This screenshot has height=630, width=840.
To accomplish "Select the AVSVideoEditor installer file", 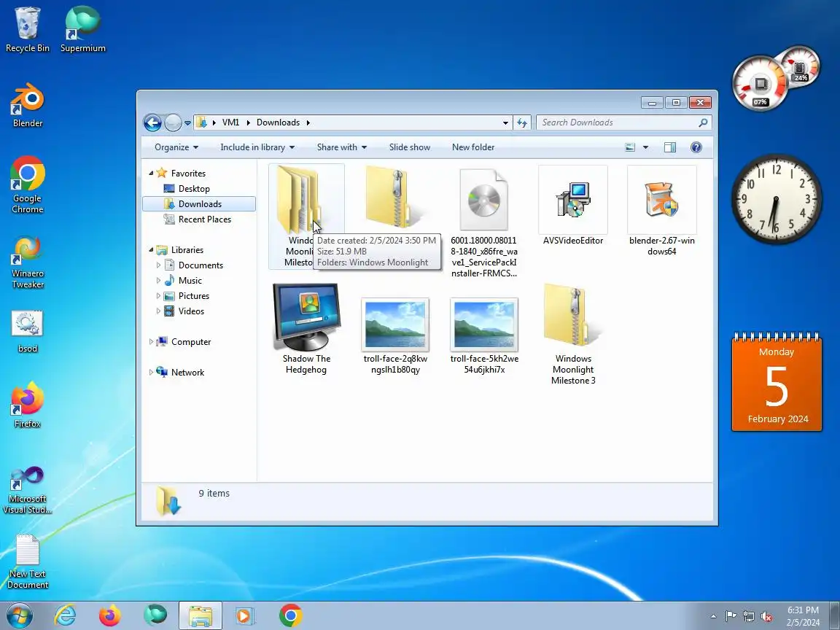I will [x=572, y=206].
